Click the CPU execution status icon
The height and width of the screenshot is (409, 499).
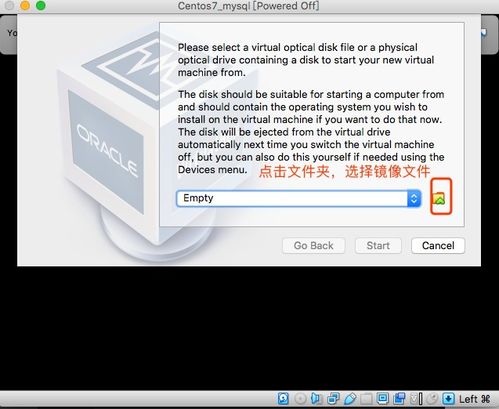pyautogui.click(x=416, y=398)
